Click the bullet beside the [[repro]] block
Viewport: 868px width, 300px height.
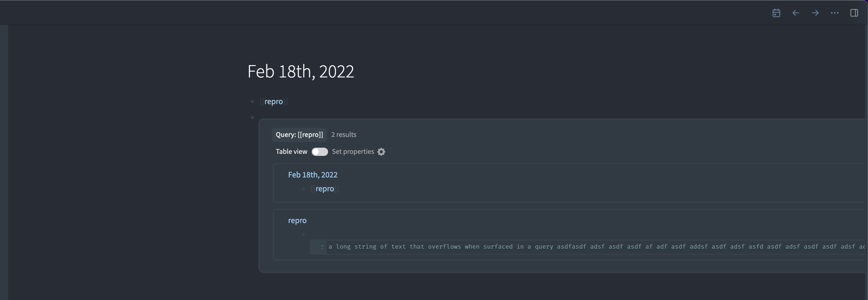click(252, 101)
